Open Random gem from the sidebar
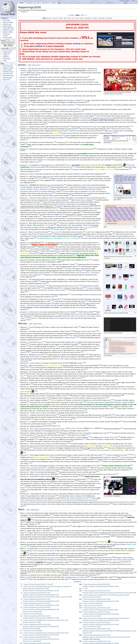The width and height of the screenshot is (138, 644). pos(7,24)
